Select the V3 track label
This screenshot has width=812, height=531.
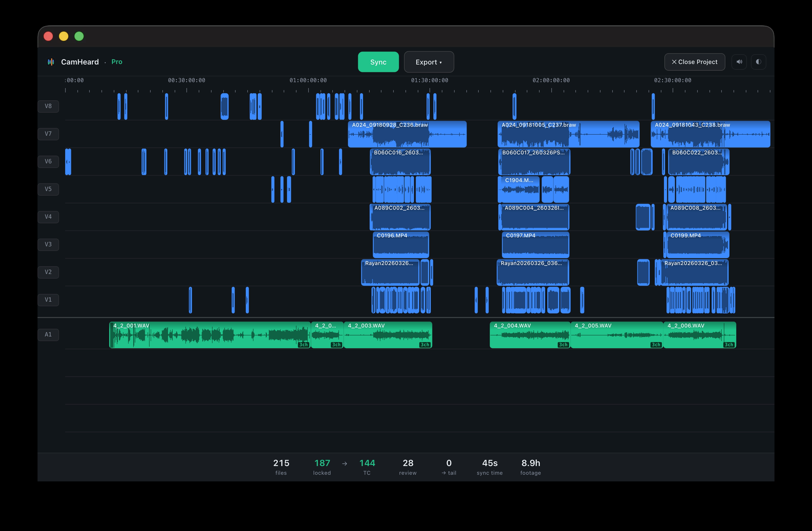point(48,244)
